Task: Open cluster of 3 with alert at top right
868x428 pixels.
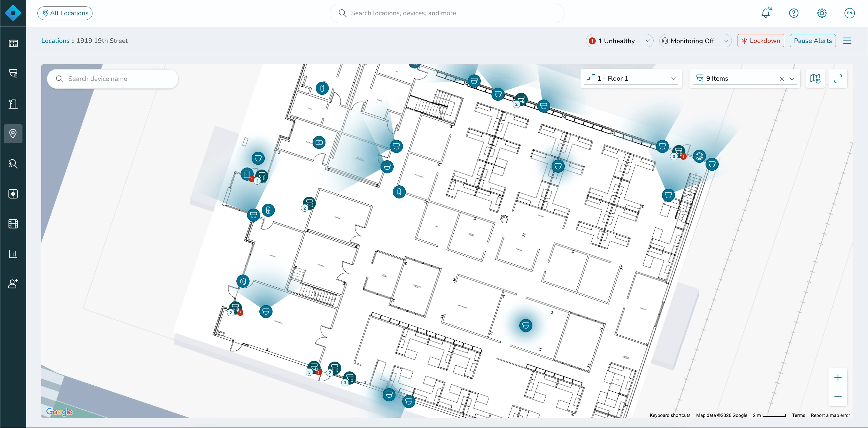Action: tap(678, 152)
